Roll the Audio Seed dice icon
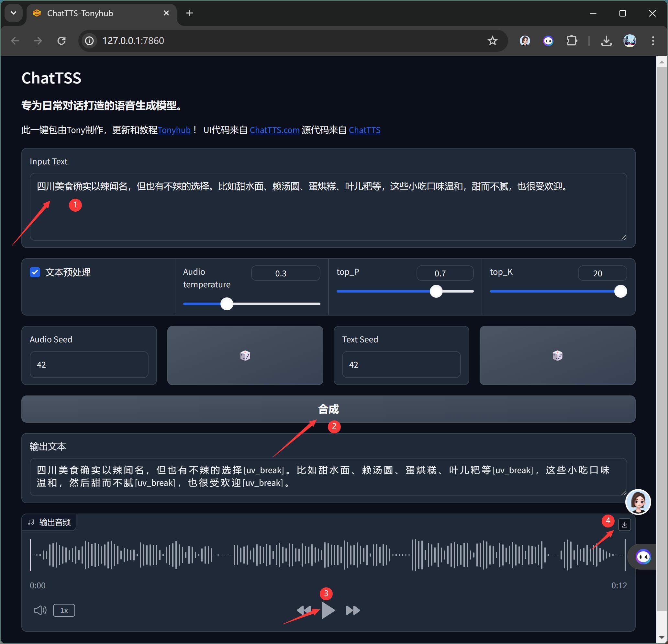Viewport: 668px width, 644px height. (245, 355)
